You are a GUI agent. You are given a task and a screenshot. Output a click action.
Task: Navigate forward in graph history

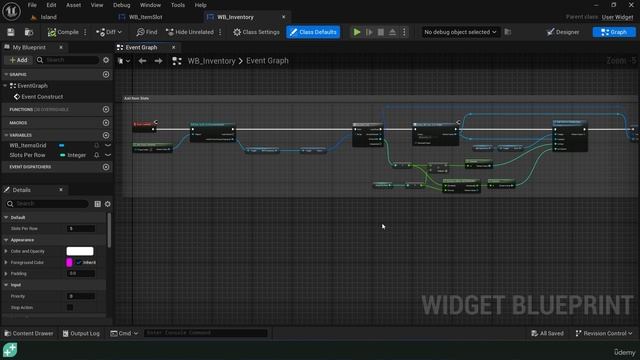(x=158, y=61)
